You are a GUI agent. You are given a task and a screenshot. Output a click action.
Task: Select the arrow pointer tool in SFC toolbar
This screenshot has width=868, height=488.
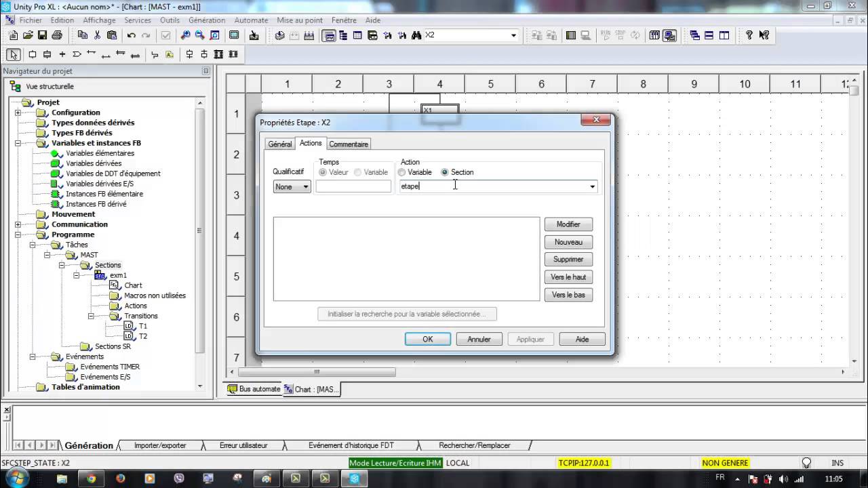pyautogui.click(x=14, y=54)
